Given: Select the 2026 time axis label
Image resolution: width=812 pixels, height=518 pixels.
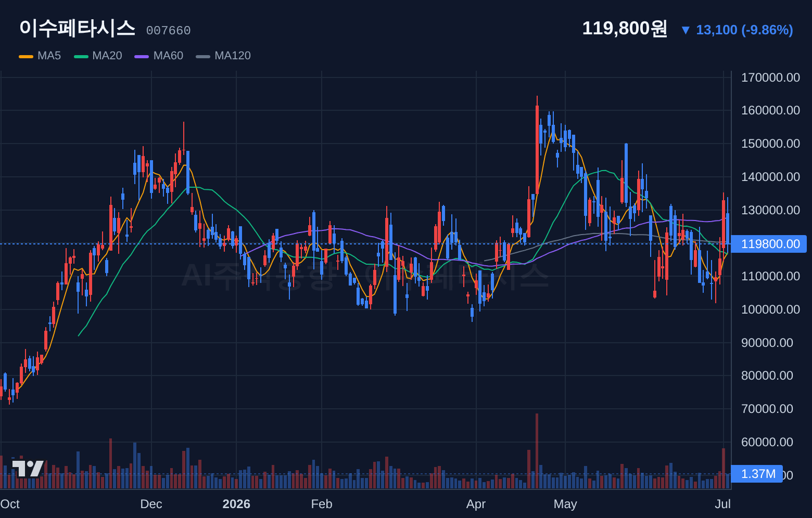Looking at the screenshot, I should pos(236,504).
